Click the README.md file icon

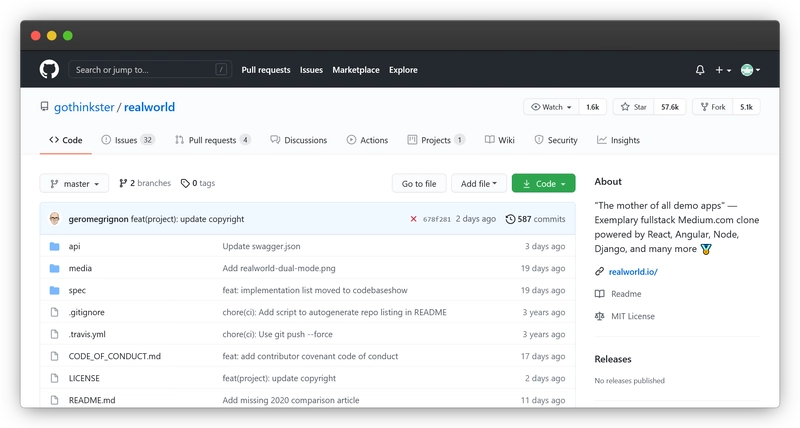coord(55,400)
